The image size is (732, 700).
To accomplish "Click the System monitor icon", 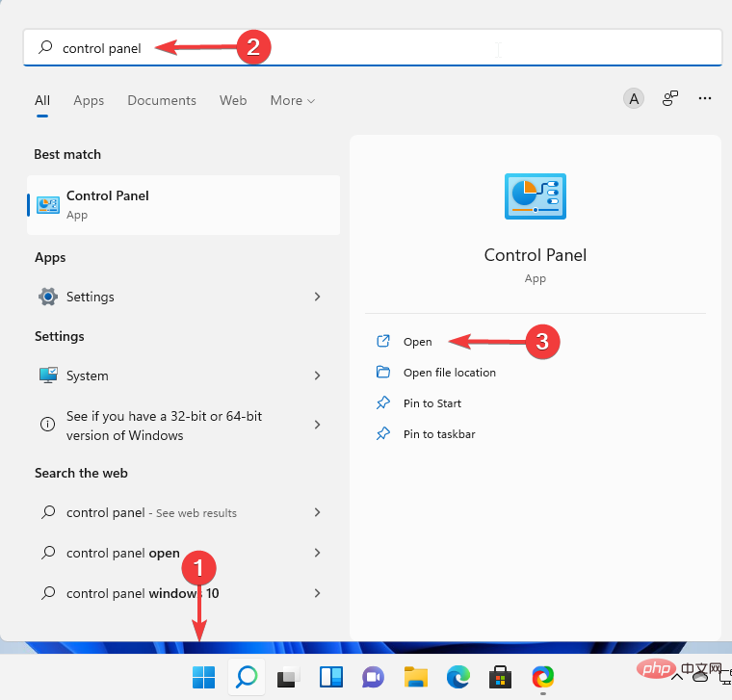I will tap(48, 376).
